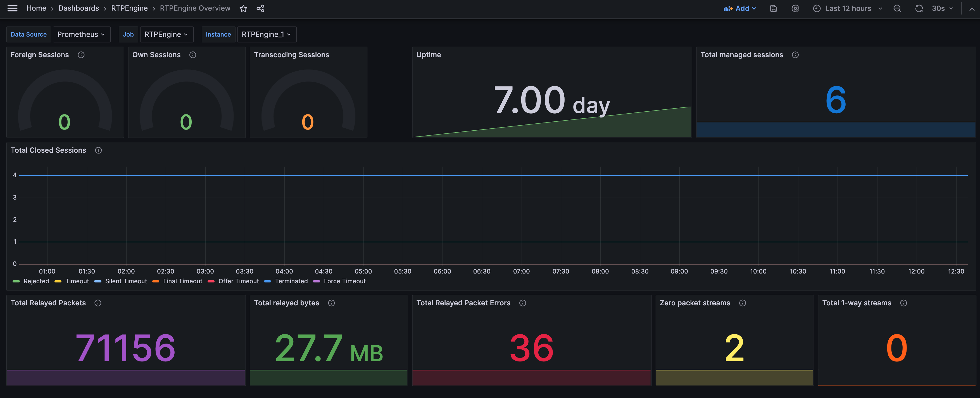
Task: Click the share dashboard icon
Action: coord(261,8)
